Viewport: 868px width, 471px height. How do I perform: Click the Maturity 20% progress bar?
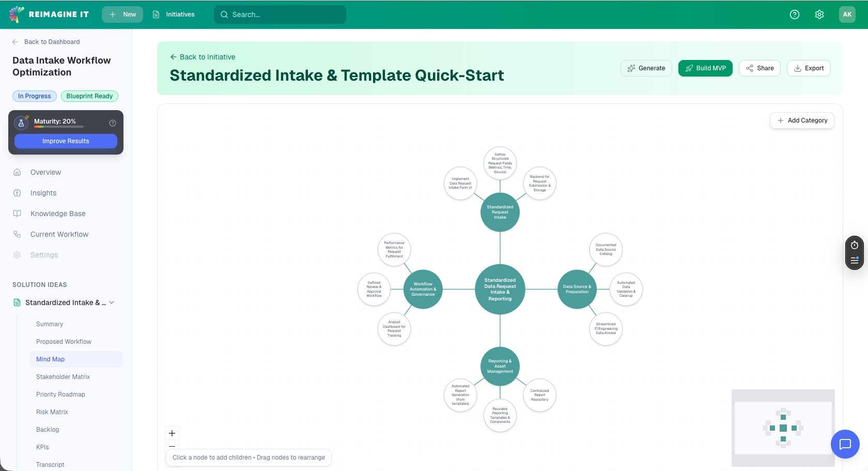[58, 127]
